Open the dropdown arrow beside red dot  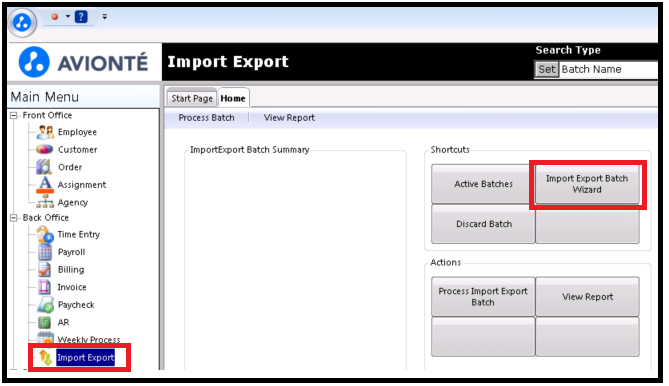tap(67, 17)
